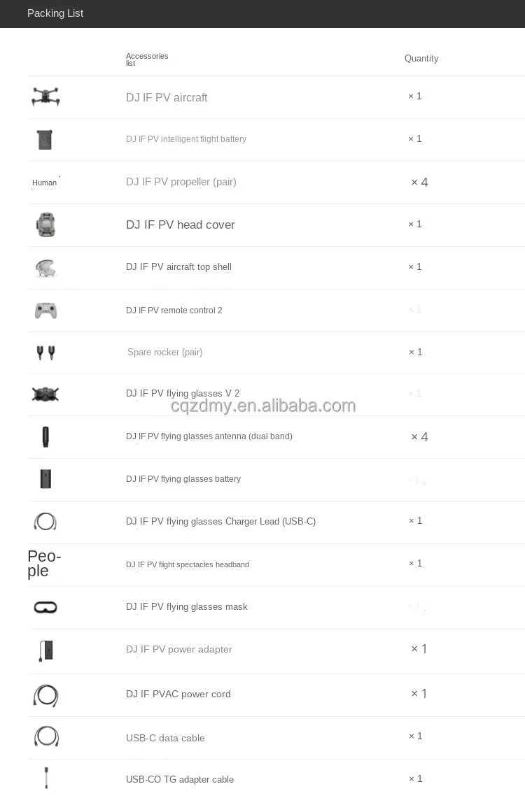
Task: Select the USB-C data cable icon
Action: [x=46, y=736]
